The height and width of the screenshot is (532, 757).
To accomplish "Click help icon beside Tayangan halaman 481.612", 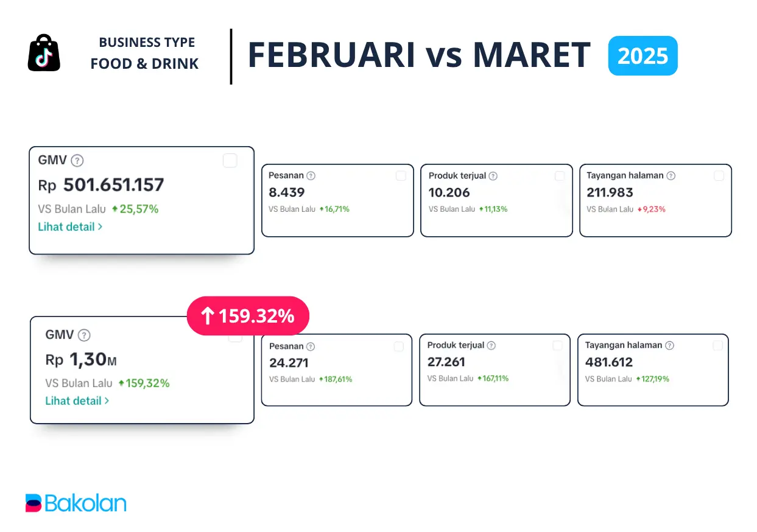I will pos(669,345).
